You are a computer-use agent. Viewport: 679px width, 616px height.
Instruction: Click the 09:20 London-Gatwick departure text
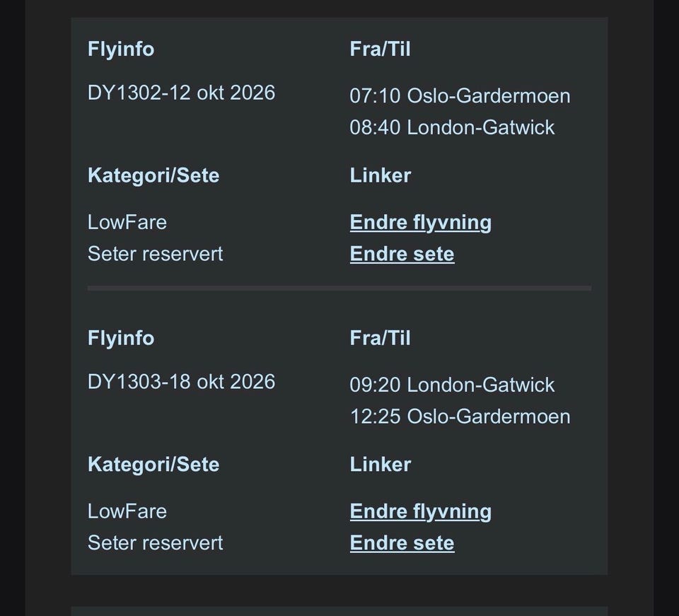click(452, 385)
